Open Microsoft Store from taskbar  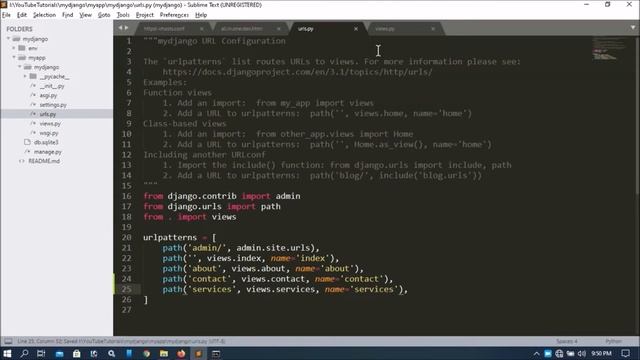coord(76,353)
